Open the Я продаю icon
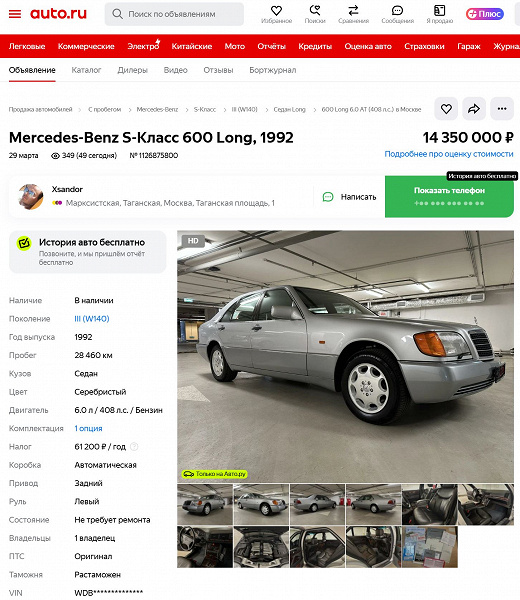The image size is (520, 600). click(440, 10)
